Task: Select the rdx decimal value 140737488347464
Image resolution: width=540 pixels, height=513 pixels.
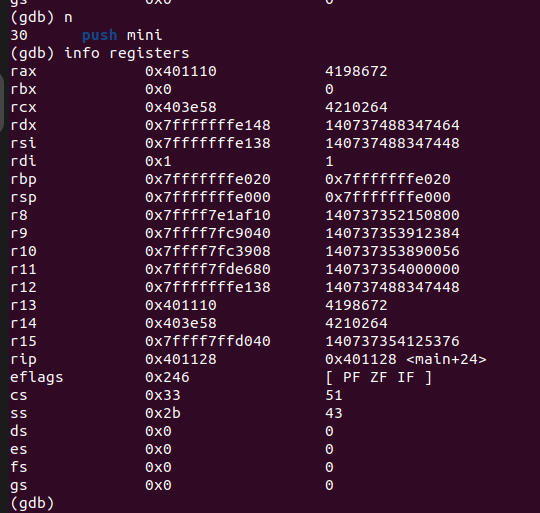Action: tap(392, 125)
